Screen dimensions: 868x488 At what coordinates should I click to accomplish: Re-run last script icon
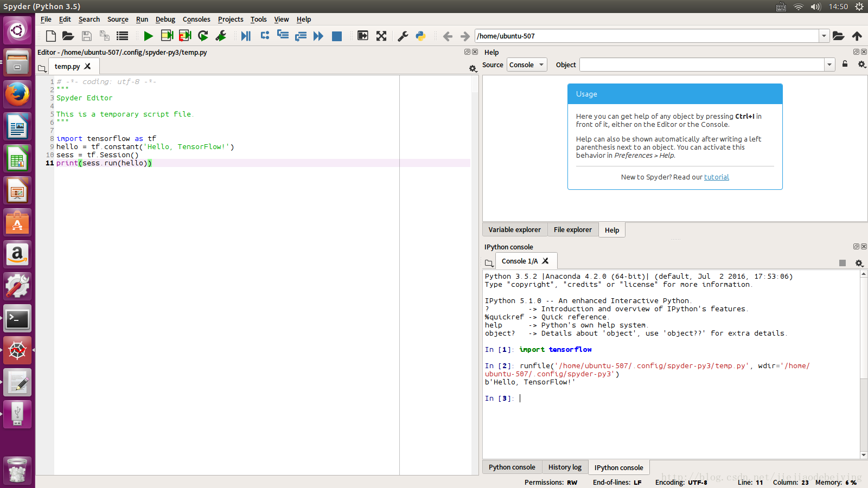[x=203, y=36]
